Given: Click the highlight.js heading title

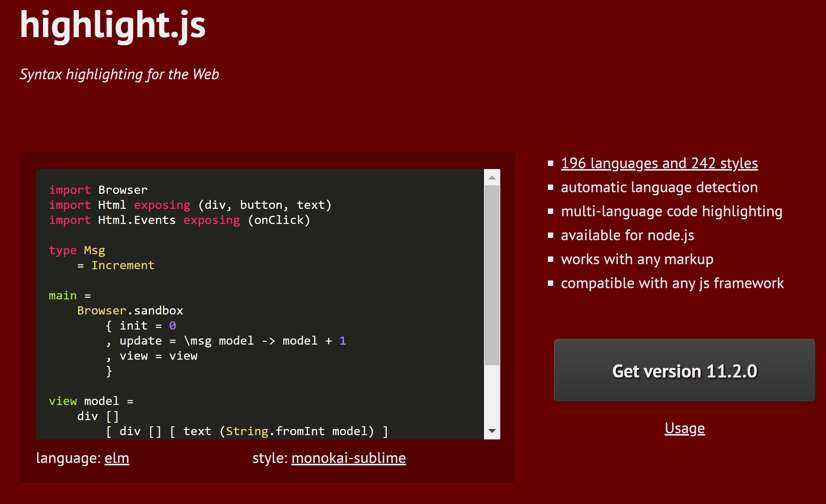Looking at the screenshot, I should point(113,25).
